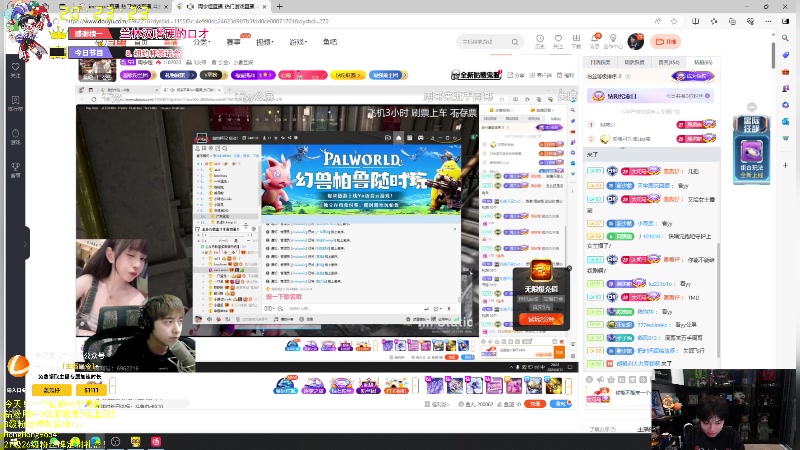This screenshot has width=800, height=450.
Task: Add a sidebar app with plus icon
Action: (x=785, y=165)
